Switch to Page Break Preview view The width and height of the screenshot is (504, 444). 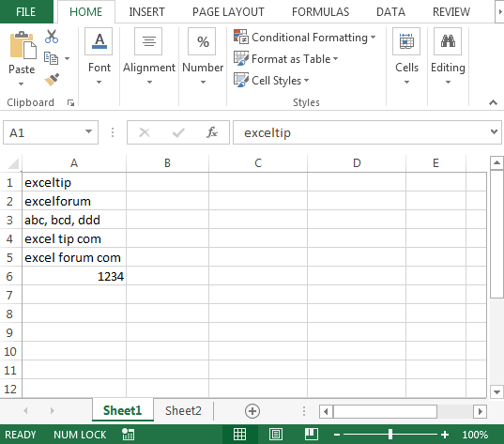pyautogui.click(x=312, y=435)
